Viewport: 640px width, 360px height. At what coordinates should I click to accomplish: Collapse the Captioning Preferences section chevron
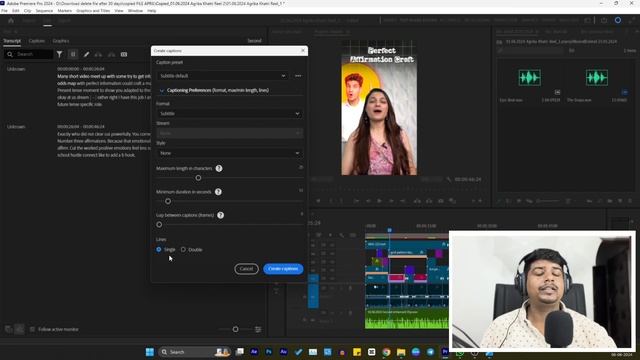pos(162,91)
